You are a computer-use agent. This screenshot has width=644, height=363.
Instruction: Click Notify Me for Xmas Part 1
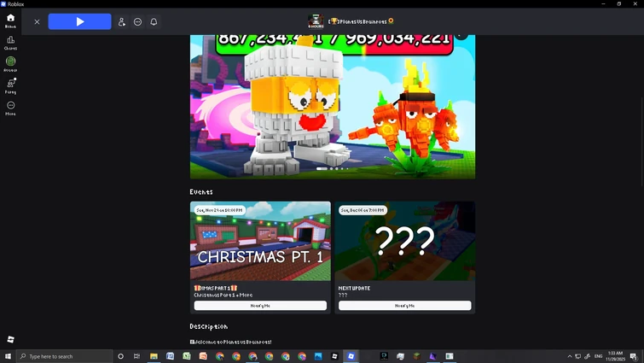(x=260, y=306)
